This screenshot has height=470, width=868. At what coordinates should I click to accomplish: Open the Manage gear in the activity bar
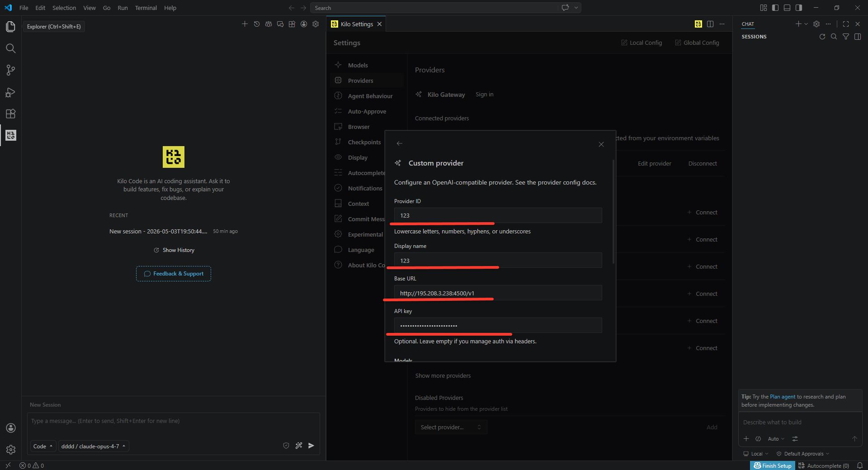11,450
